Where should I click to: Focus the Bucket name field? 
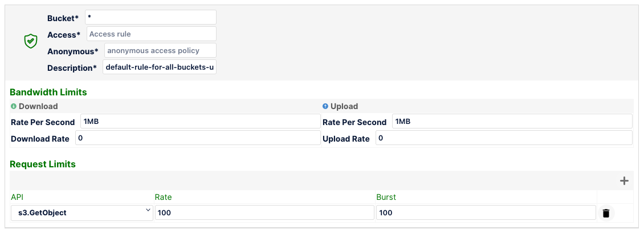(x=150, y=18)
